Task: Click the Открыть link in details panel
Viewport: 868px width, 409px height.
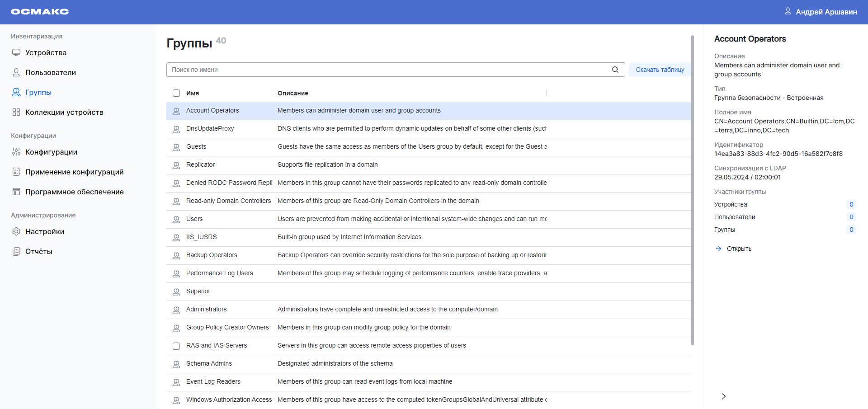Action: click(739, 249)
